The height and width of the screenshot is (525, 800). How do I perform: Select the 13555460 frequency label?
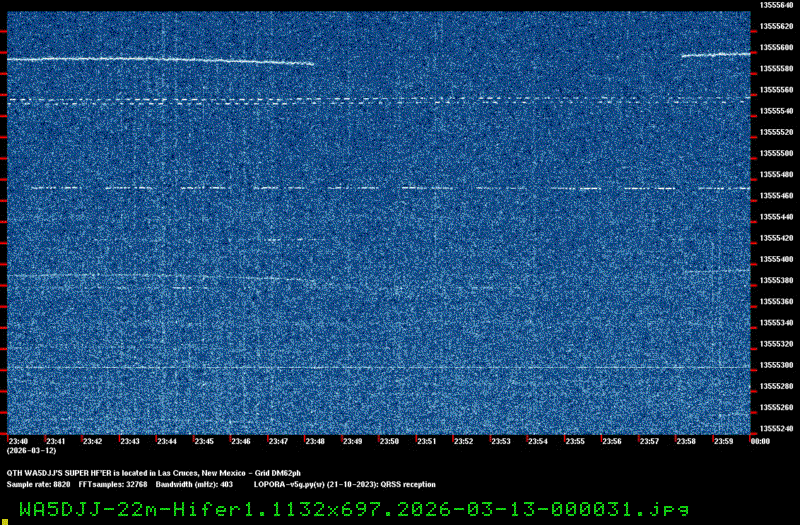pos(776,195)
